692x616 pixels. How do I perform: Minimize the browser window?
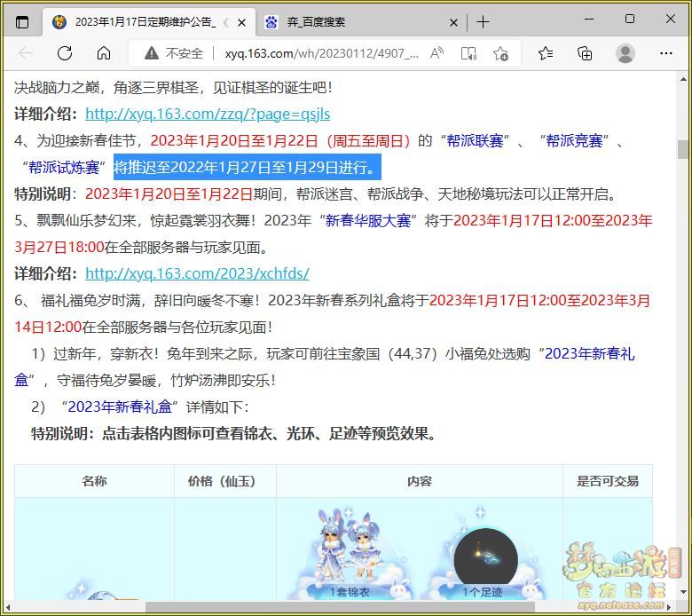pos(589,19)
